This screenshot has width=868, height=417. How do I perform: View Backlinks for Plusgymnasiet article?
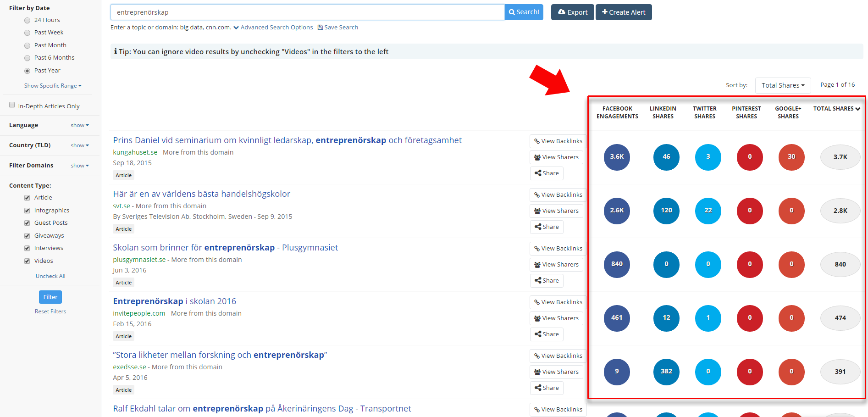tap(558, 249)
